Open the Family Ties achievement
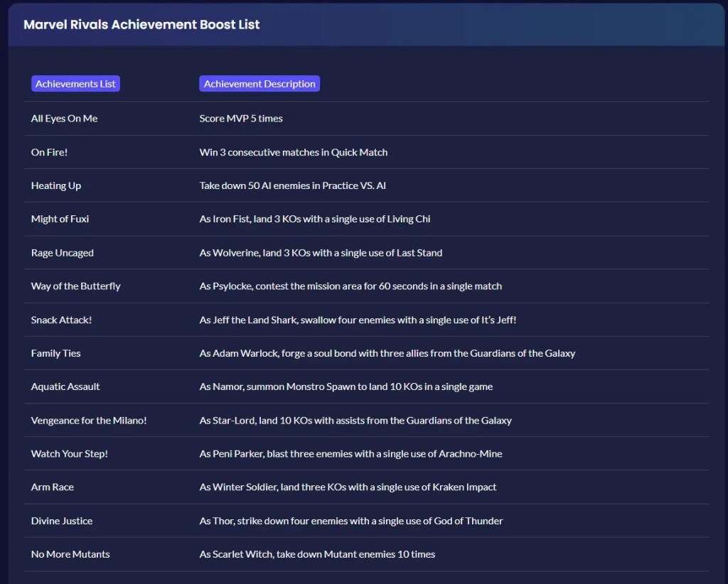 pyautogui.click(x=55, y=353)
